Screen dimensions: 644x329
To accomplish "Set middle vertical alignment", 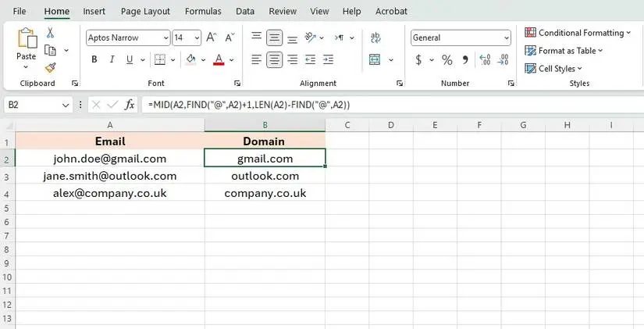I will coord(274,38).
